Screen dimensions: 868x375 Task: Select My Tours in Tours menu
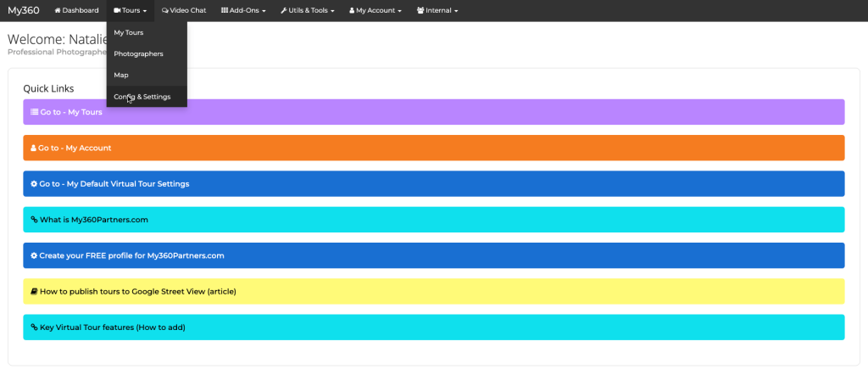pyautogui.click(x=147, y=33)
